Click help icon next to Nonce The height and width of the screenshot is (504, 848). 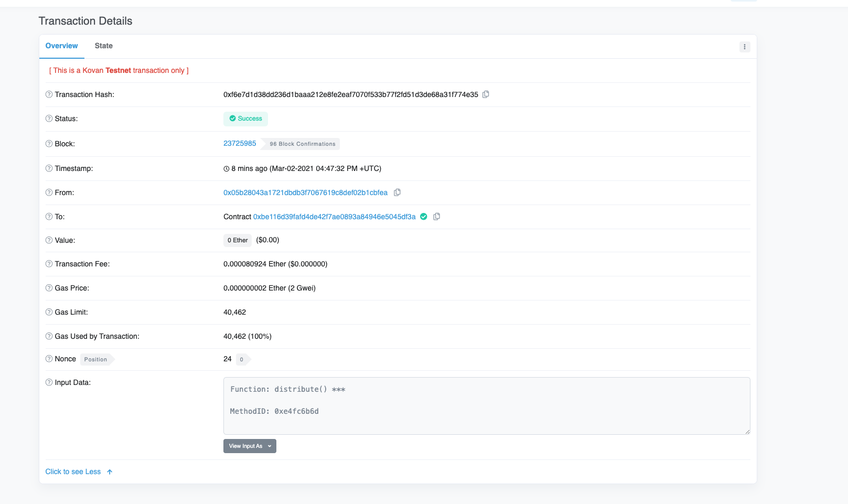click(x=49, y=359)
